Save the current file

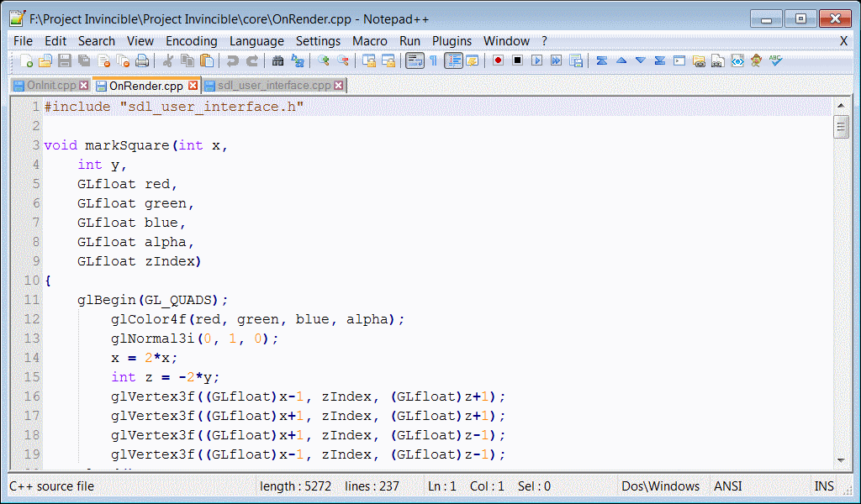66,60
